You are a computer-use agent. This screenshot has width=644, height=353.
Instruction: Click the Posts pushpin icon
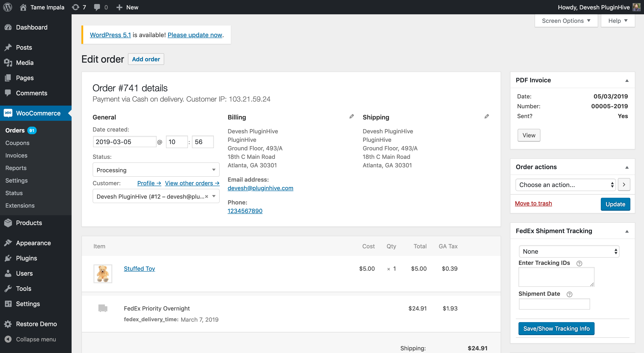pyautogui.click(x=8, y=47)
